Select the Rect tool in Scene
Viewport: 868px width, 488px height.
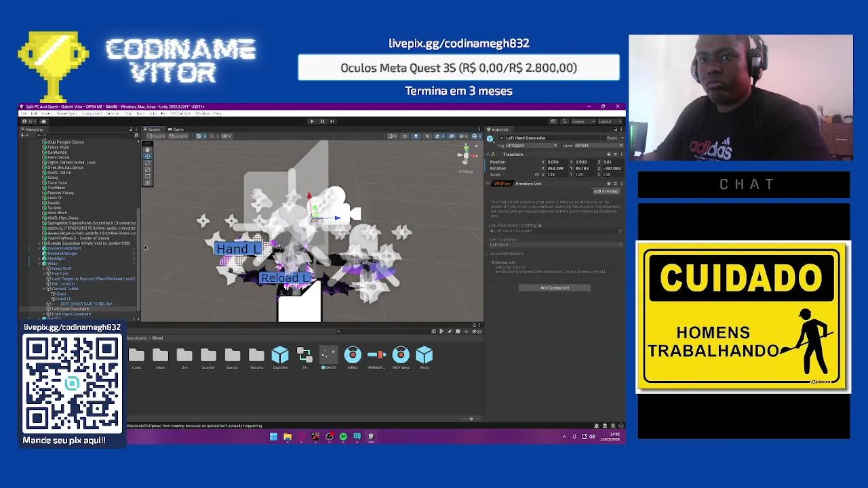[x=148, y=176]
